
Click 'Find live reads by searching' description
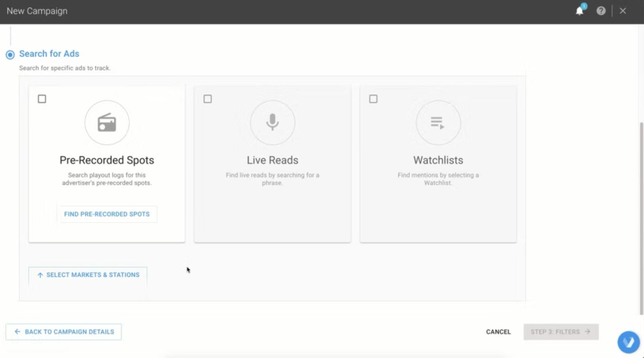click(273, 179)
